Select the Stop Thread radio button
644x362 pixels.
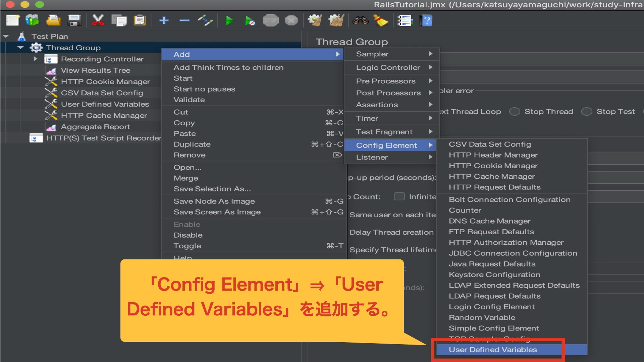(x=515, y=112)
